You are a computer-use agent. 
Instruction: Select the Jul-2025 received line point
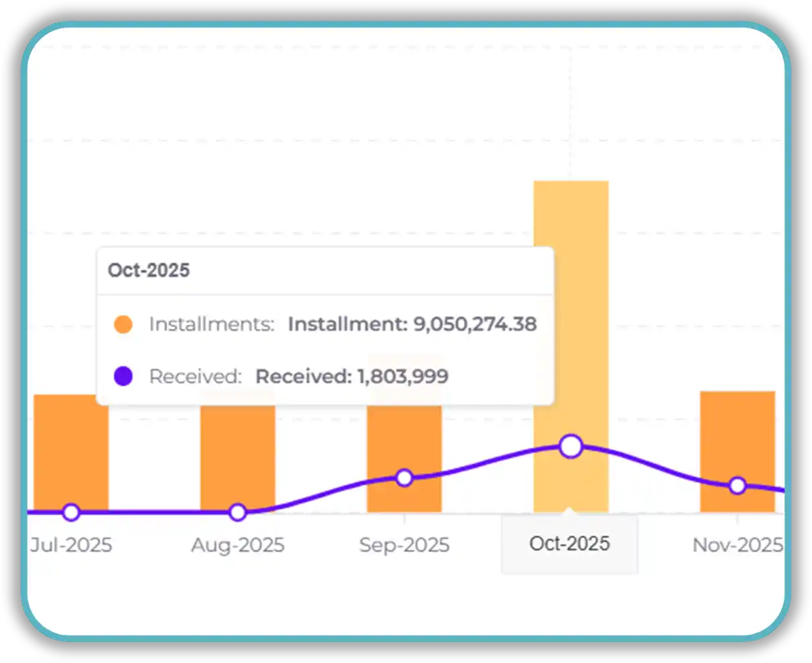(x=71, y=512)
